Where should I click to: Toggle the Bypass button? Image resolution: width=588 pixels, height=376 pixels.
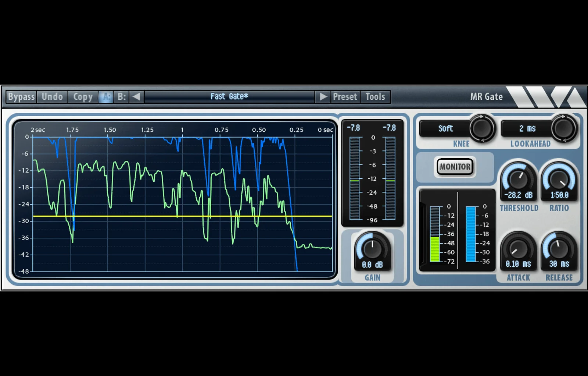point(21,97)
